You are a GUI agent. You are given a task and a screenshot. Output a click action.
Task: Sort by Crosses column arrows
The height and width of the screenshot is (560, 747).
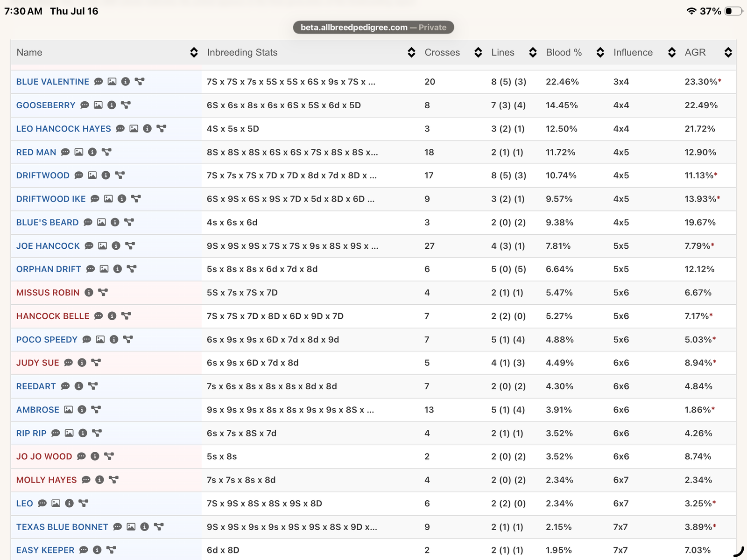pos(478,52)
